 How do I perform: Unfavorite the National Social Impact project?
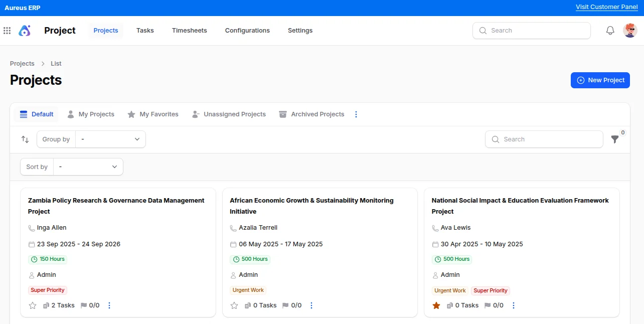point(436,305)
